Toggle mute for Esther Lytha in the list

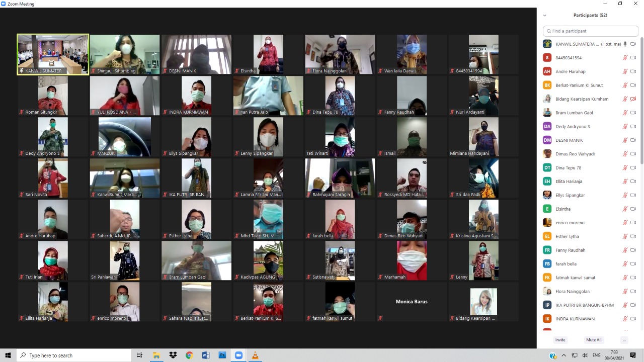tap(625, 236)
